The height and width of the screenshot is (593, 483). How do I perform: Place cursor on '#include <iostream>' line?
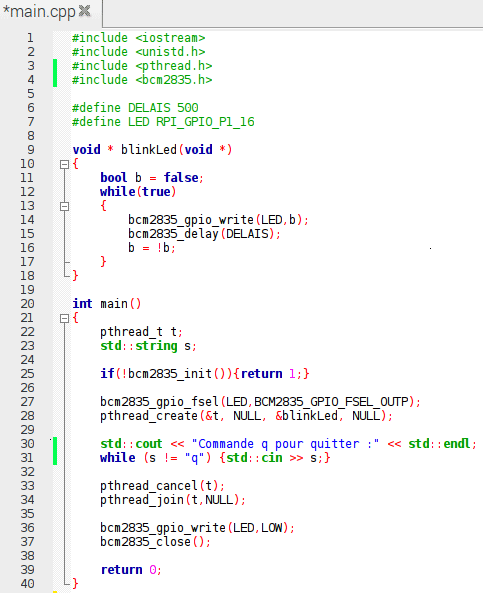138,38
